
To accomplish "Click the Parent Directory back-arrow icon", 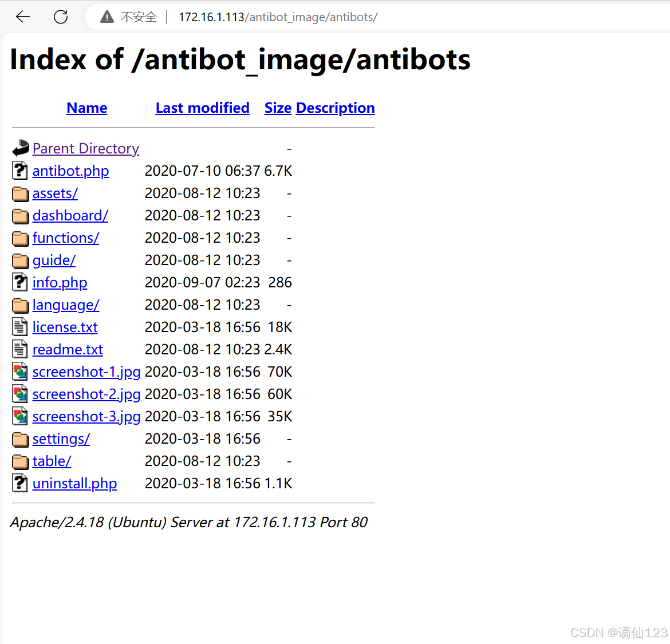I will (x=21, y=148).
